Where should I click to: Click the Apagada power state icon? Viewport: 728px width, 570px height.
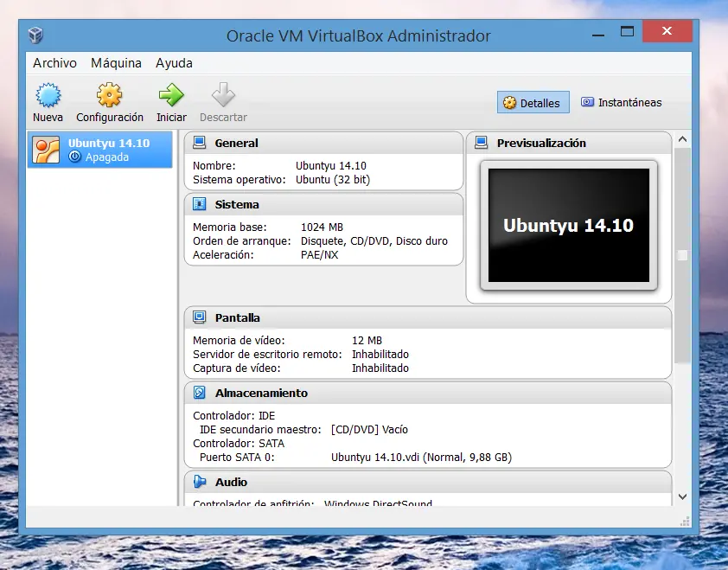coord(74,157)
